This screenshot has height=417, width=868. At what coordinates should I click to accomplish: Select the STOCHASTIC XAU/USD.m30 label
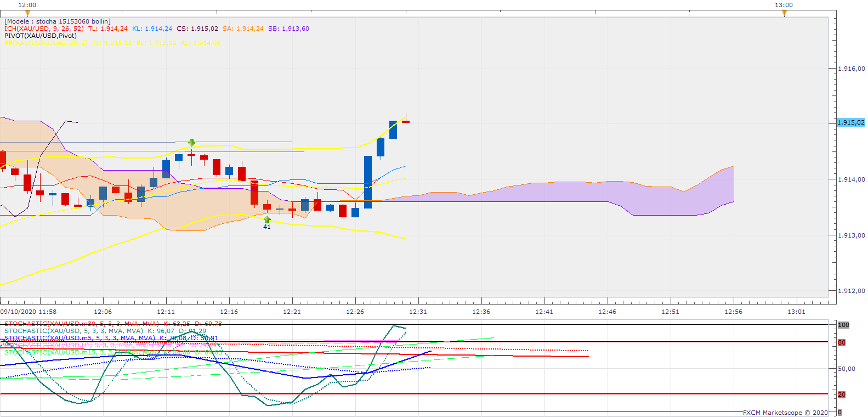point(82,324)
